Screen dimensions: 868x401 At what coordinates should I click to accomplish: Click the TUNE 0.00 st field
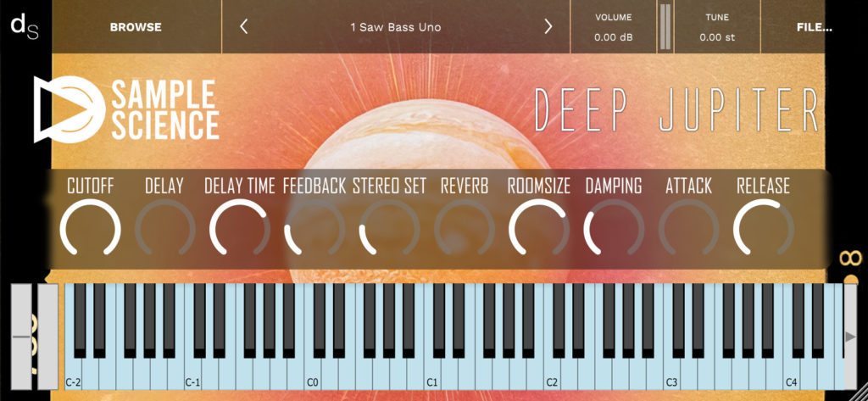pos(717,27)
